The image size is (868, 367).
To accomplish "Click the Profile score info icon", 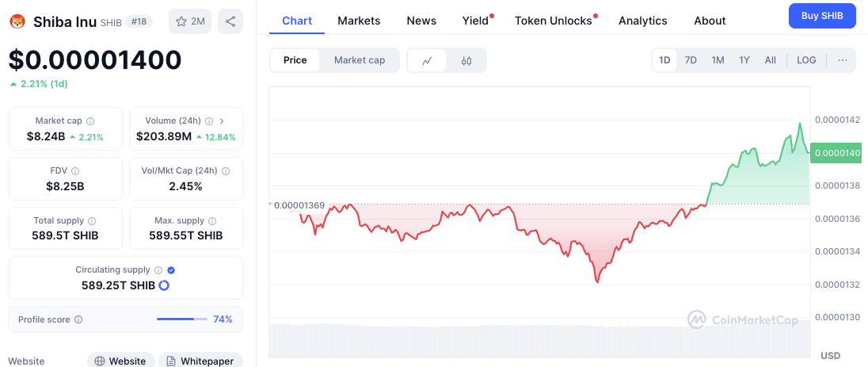I will coord(78,319).
